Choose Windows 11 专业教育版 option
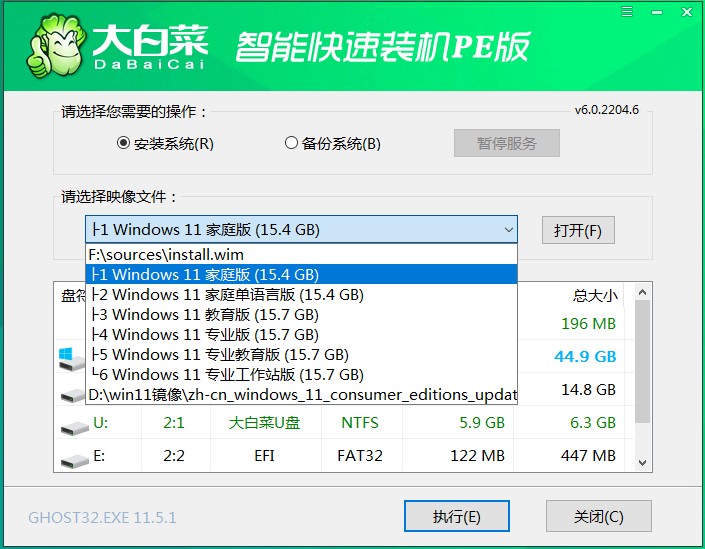The width and height of the screenshot is (705, 549). point(301,354)
